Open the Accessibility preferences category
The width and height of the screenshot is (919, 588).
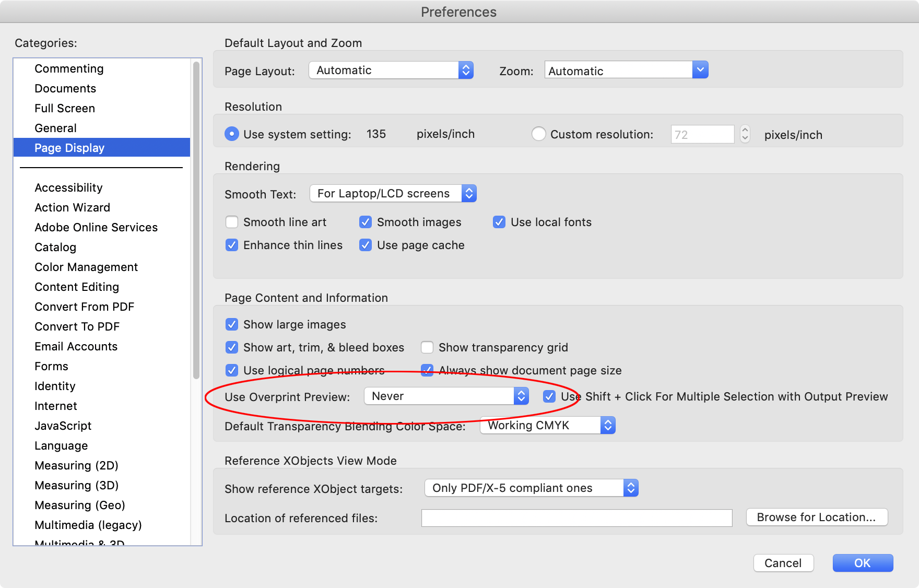(68, 187)
